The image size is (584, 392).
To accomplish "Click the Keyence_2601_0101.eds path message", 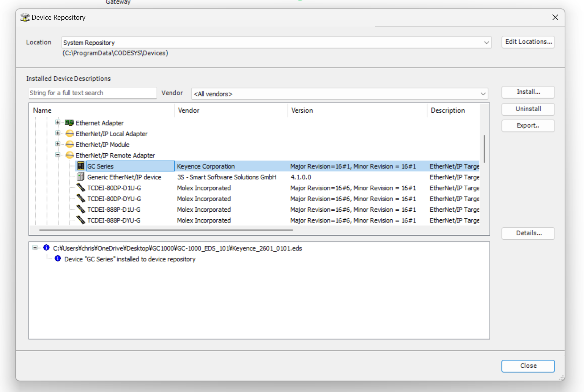I will tap(177, 248).
